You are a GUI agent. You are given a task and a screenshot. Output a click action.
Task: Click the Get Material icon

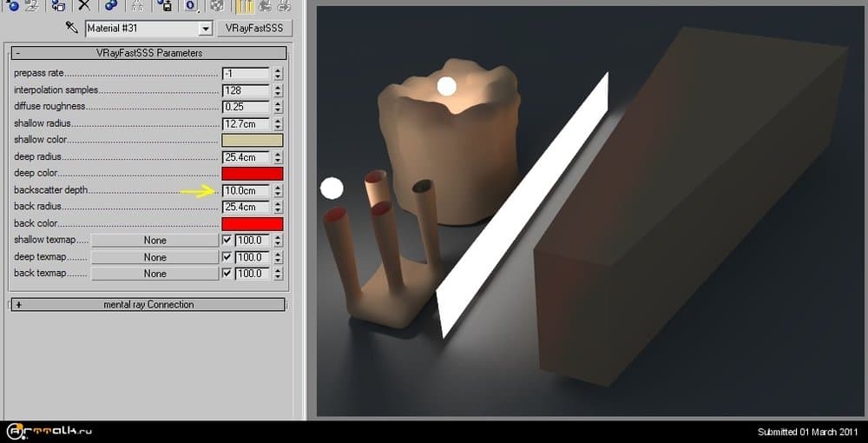click(13, 5)
